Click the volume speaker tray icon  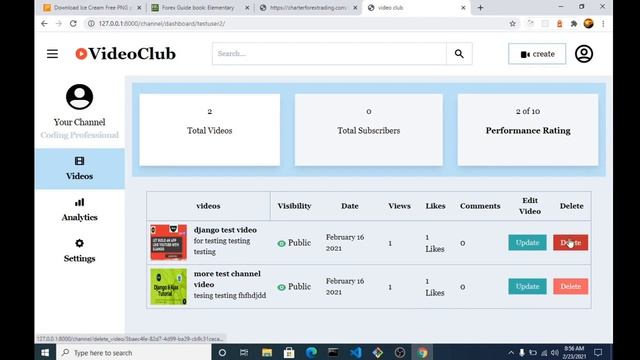point(554,353)
